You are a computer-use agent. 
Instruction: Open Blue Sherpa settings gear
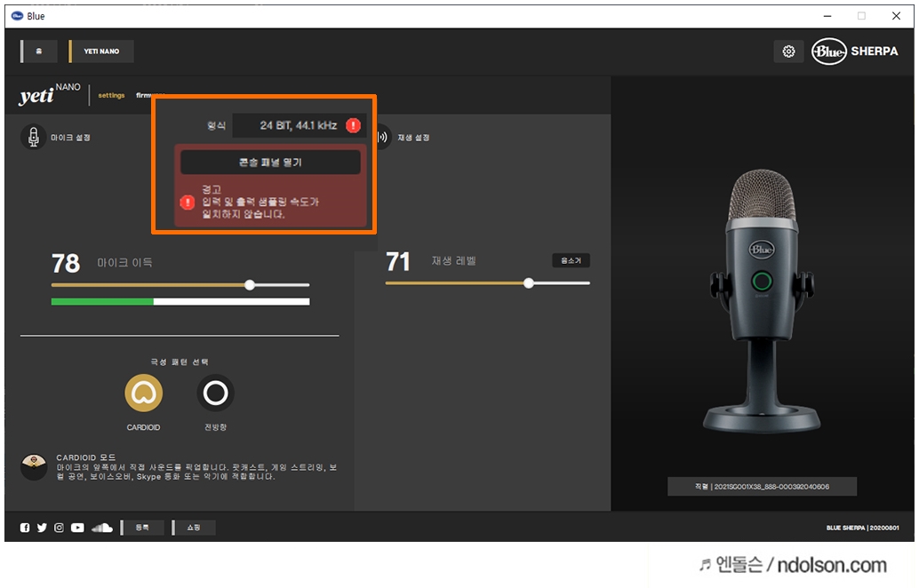pyautogui.click(x=788, y=52)
